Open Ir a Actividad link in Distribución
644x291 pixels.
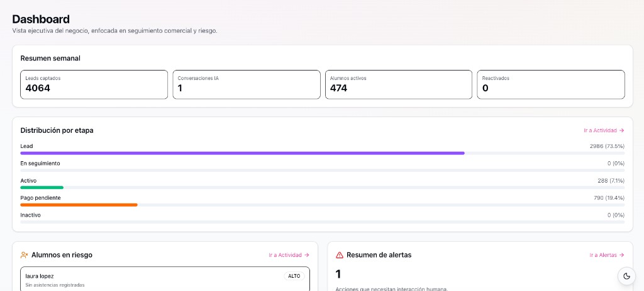603,130
